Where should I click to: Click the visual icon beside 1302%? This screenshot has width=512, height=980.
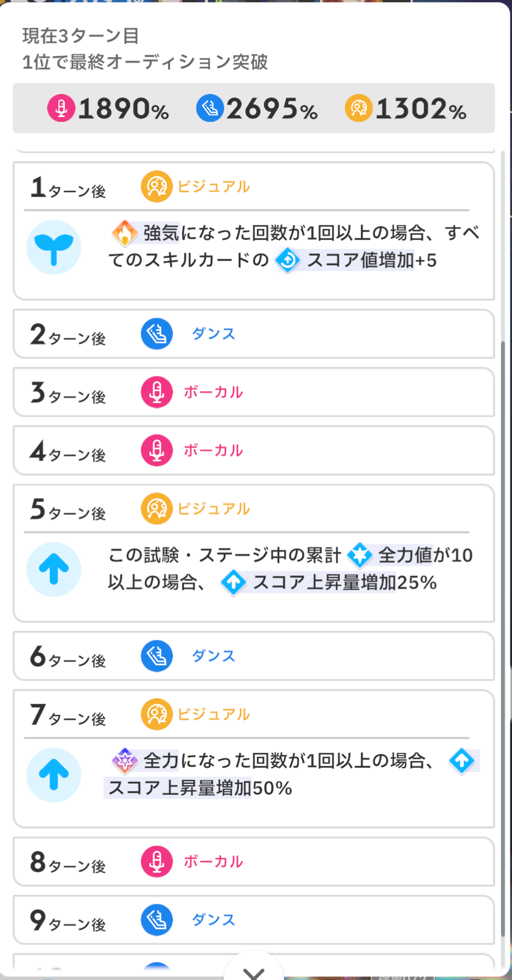click(358, 108)
